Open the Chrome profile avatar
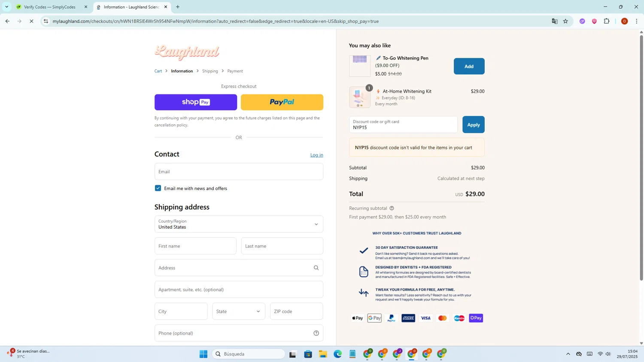This screenshot has height=362, width=644. pos(625,21)
